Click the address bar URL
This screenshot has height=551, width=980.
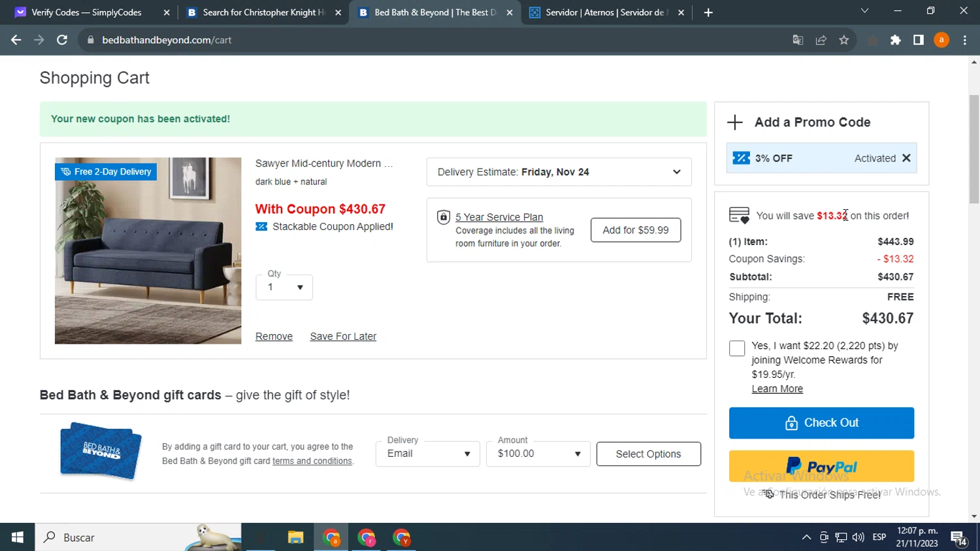[x=167, y=40]
